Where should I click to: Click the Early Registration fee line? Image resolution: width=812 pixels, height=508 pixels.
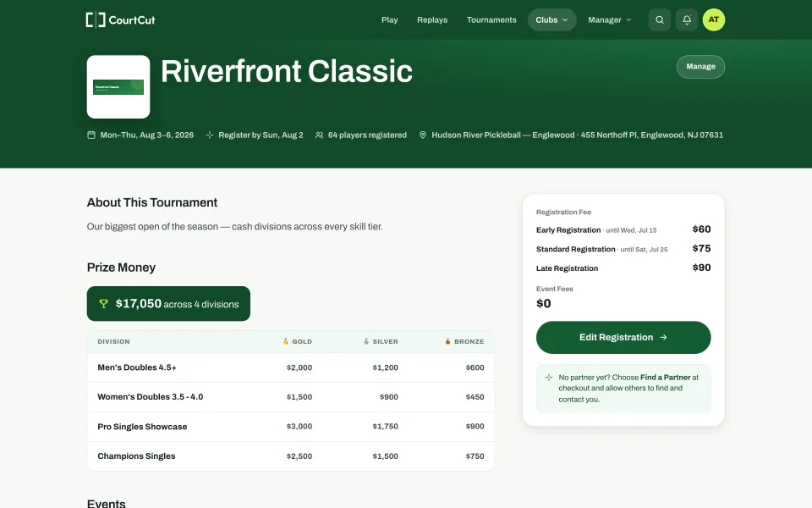(x=623, y=229)
